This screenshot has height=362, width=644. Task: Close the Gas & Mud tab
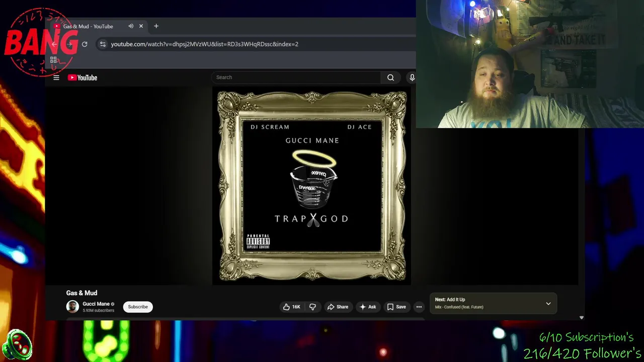click(141, 26)
